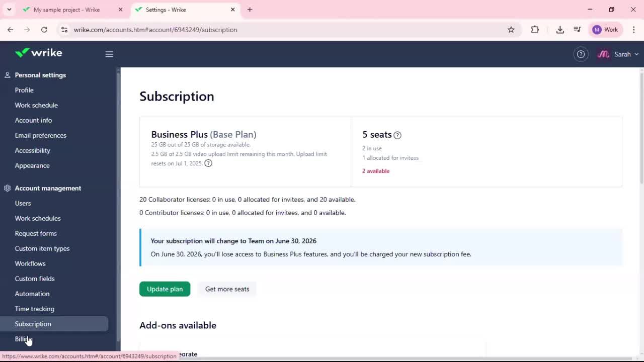This screenshot has width=644, height=362.
Task: Click the Account management heading
Action: click(x=48, y=188)
